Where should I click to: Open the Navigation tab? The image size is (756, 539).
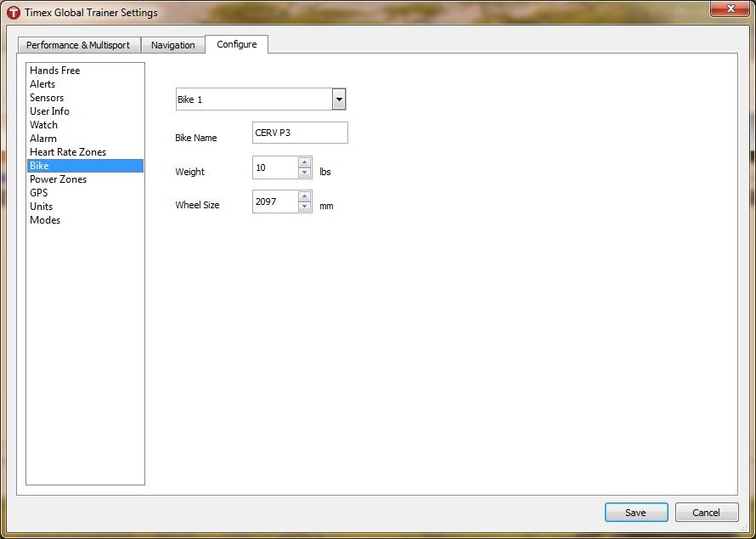coord(173,45)
